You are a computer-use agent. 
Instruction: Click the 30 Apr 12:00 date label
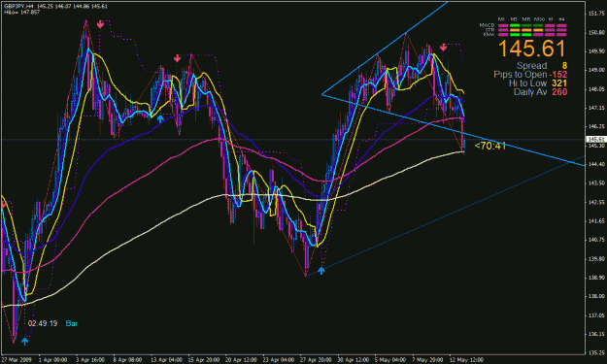(354, 360)
